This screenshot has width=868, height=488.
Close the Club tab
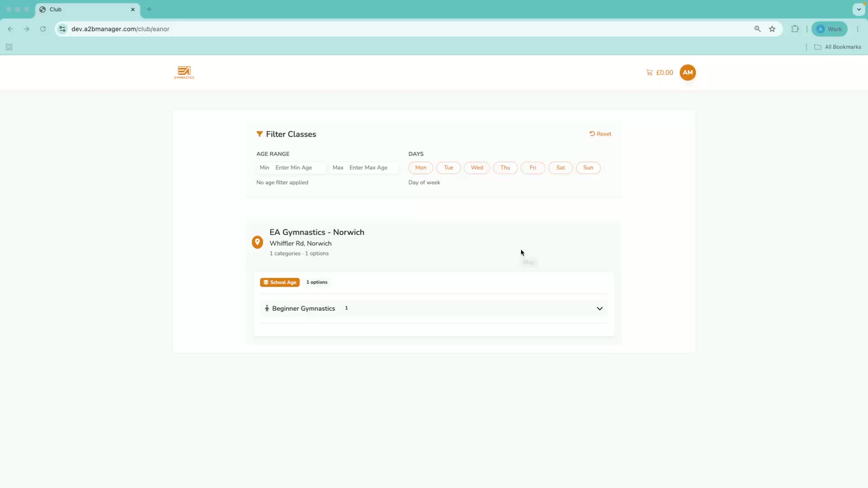coord(133,9)
